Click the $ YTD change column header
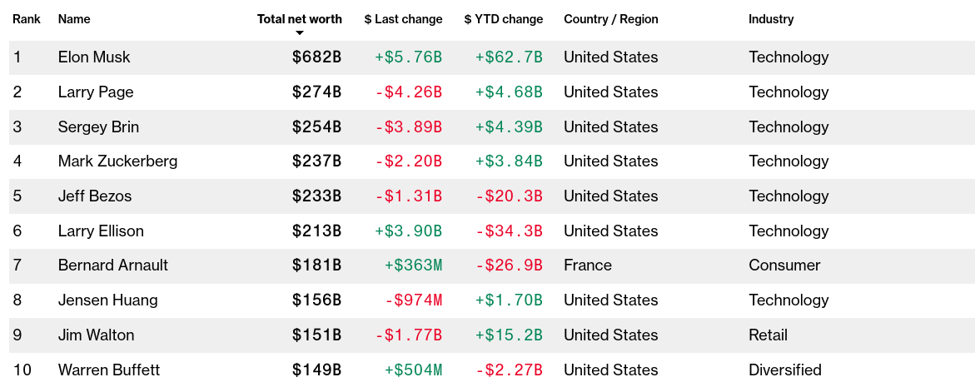Viewport: 980px width, 387px height. (503, 19)
